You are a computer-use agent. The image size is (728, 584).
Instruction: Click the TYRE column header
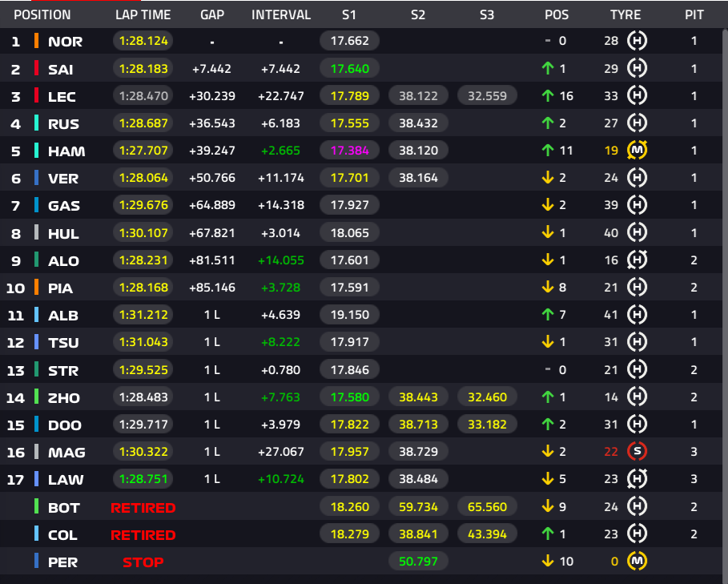[x=625, y=15]
